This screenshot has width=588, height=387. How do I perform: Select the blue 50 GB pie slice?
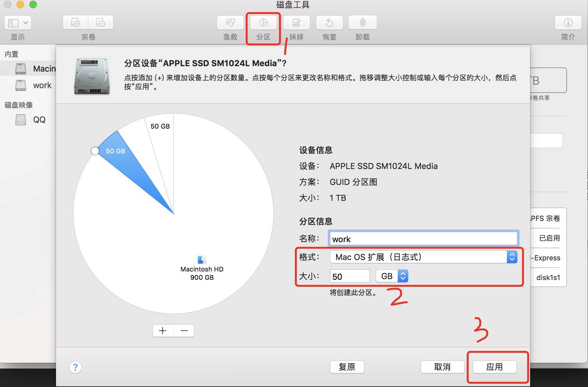coord(127,162)
